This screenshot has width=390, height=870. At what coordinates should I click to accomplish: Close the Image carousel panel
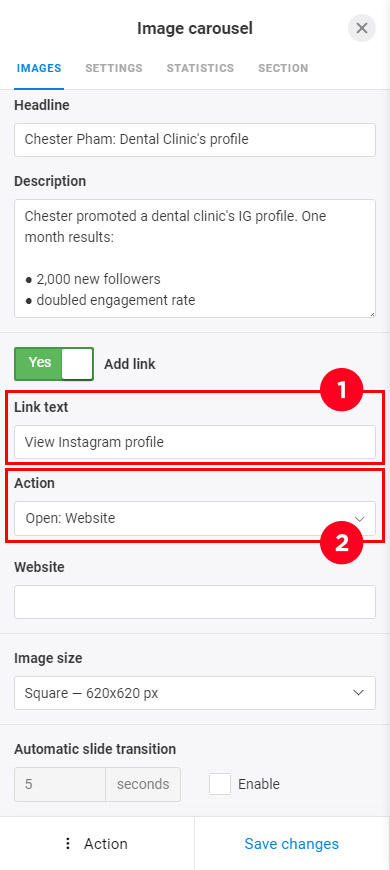click(x=362, y=28)
